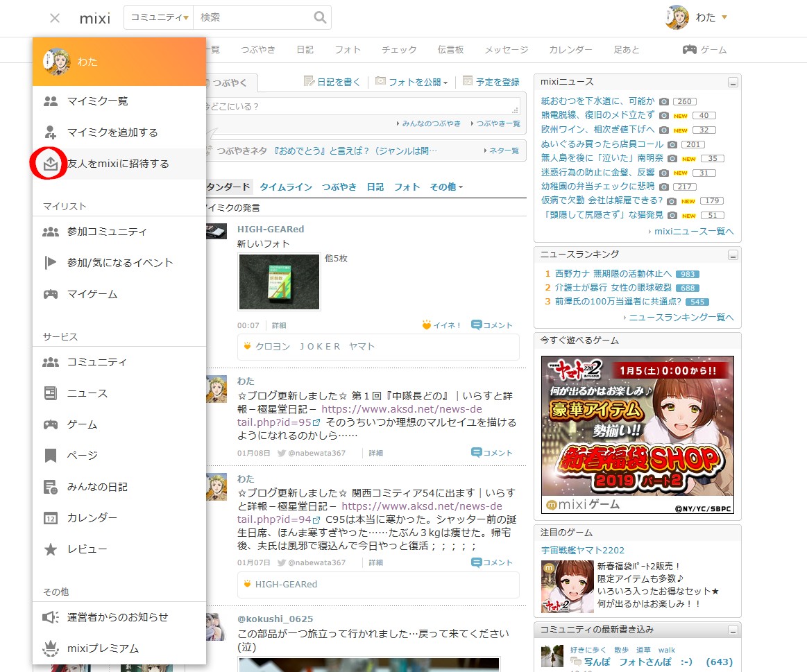
Task: Expand the その他 feed filter dropdown
Action: point(446,187)
